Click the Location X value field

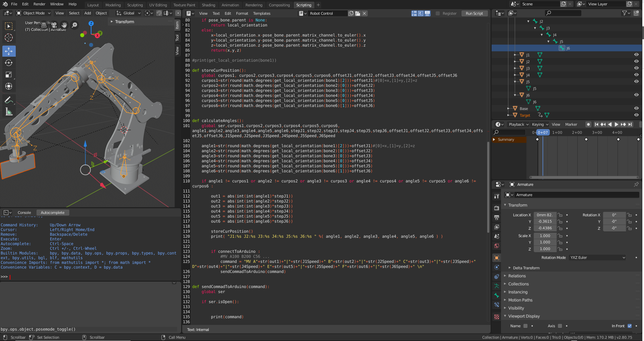pyautogui.click(x=545, y=215)
